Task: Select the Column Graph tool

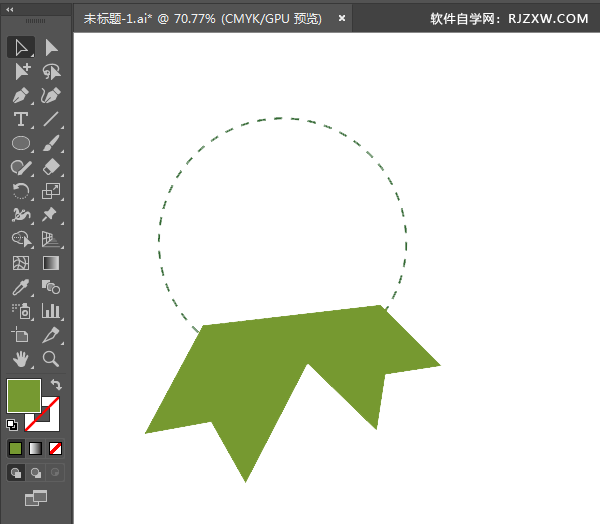Action: click(51, 311)
